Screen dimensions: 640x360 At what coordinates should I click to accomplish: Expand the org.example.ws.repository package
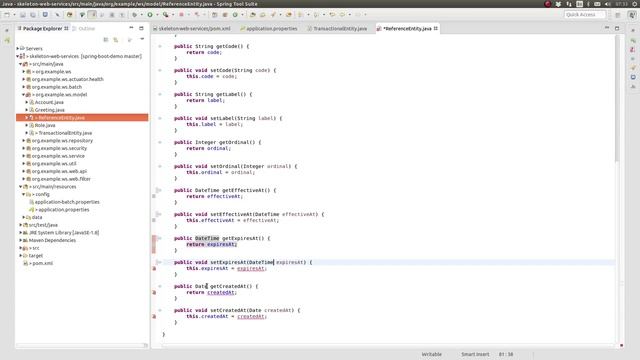pyautogui.click(x=24, y=141)
